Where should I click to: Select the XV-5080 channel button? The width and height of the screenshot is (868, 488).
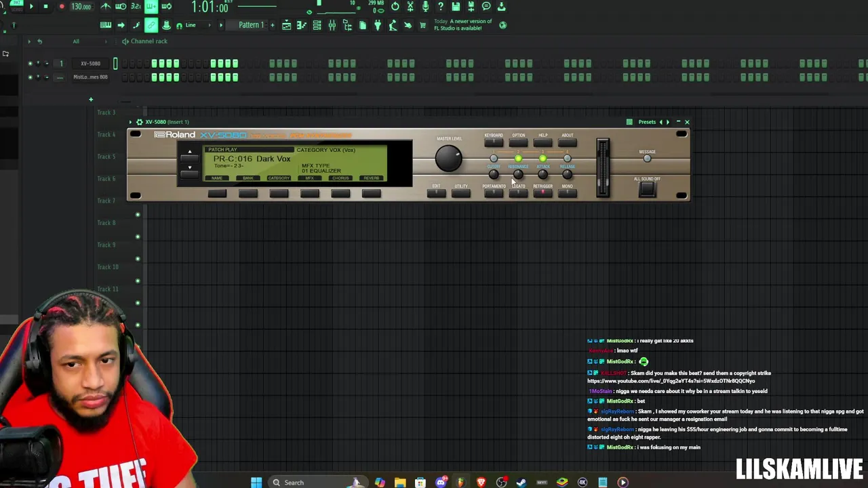[x=90, y=64]
